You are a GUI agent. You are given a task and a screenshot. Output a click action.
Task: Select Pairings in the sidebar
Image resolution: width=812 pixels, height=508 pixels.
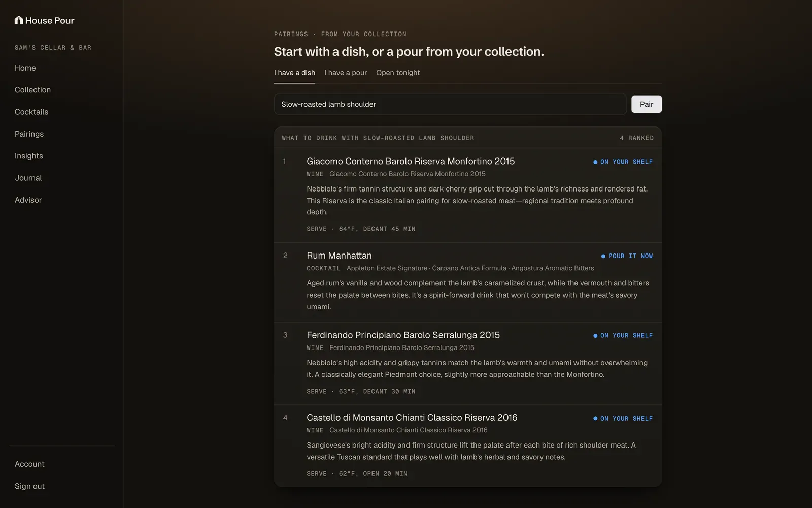29,134
